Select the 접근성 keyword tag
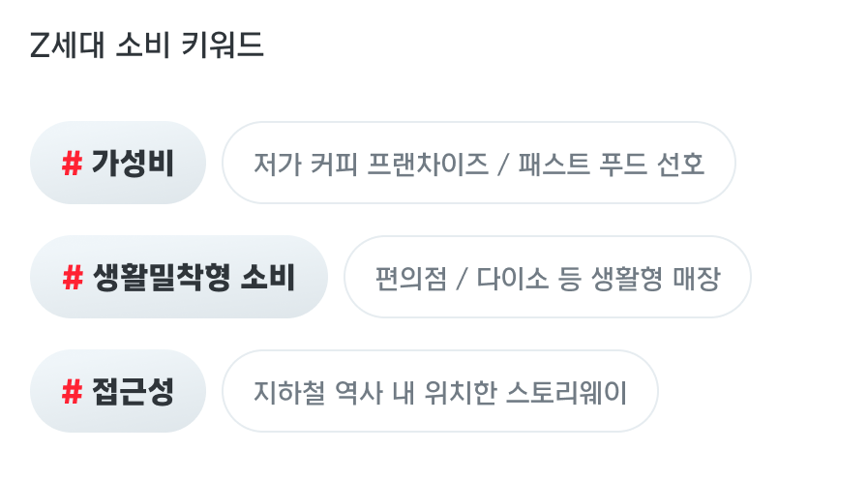This screenshot has width=868, height=481. pyautogui.click(x=118, y=391)
